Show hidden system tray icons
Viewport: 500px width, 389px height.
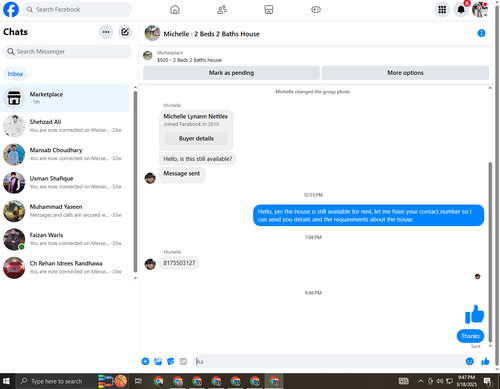pyautogui.click(x=421, y=381)
